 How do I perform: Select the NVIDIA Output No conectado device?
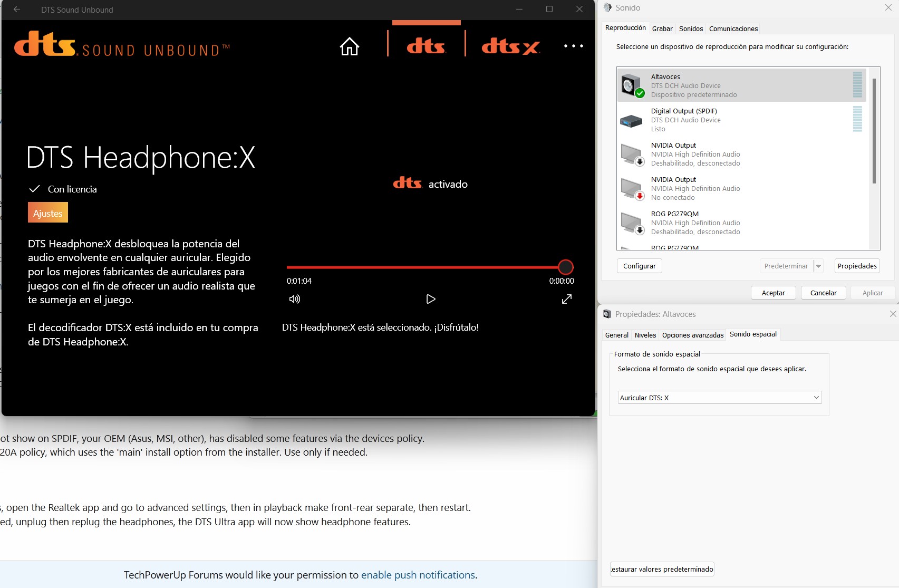click(742, 188)
